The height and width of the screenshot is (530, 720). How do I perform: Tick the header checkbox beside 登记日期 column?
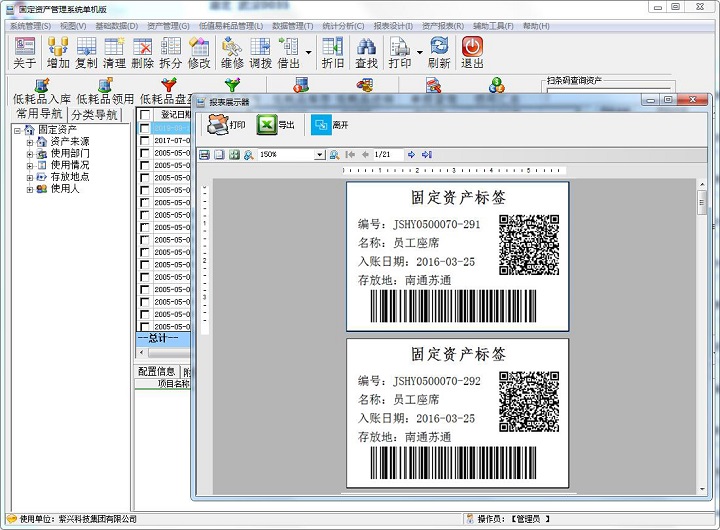pos(145,114)
